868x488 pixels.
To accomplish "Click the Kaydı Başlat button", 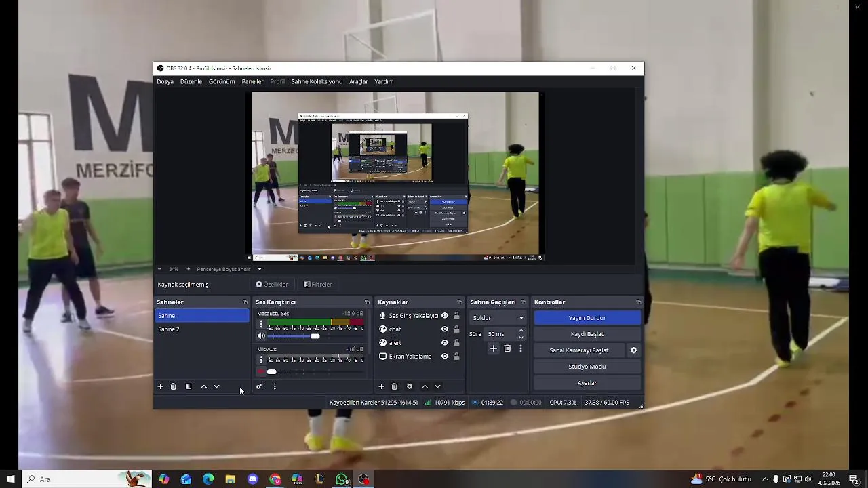I will pos(587,334).
